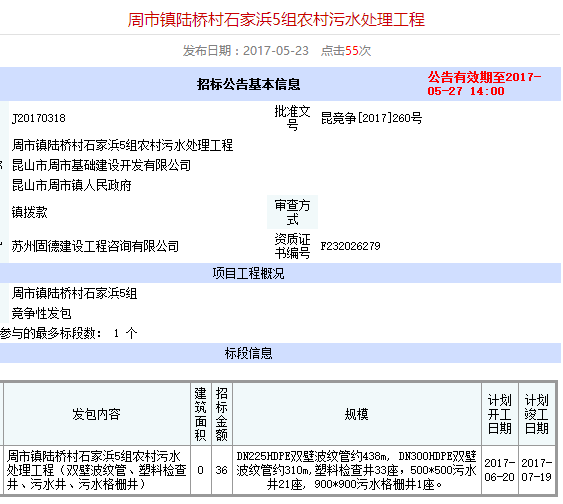Click the 计划竣工日期 column header

pos(537,414)
